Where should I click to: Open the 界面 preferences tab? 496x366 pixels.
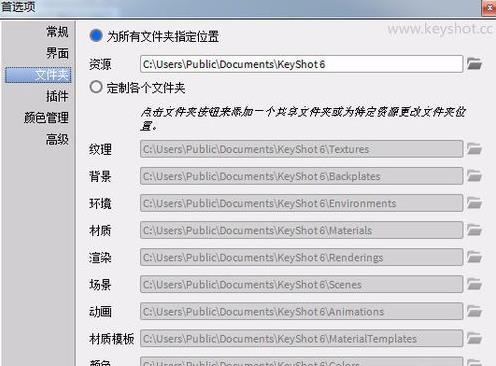click(x=57, y=53)
